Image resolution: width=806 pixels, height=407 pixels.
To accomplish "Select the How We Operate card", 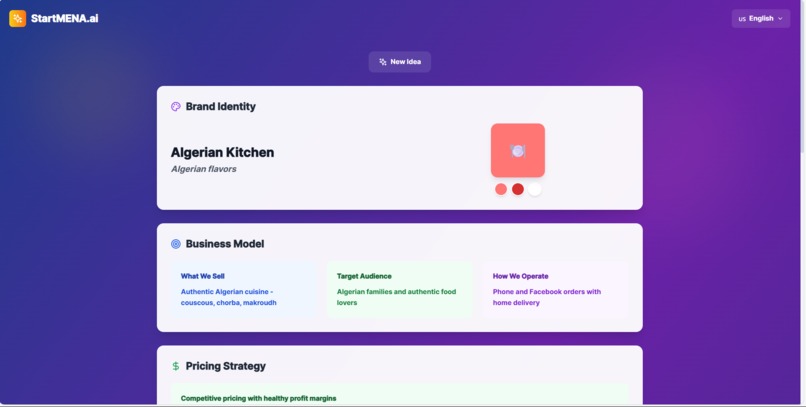I will pos(556,289).
